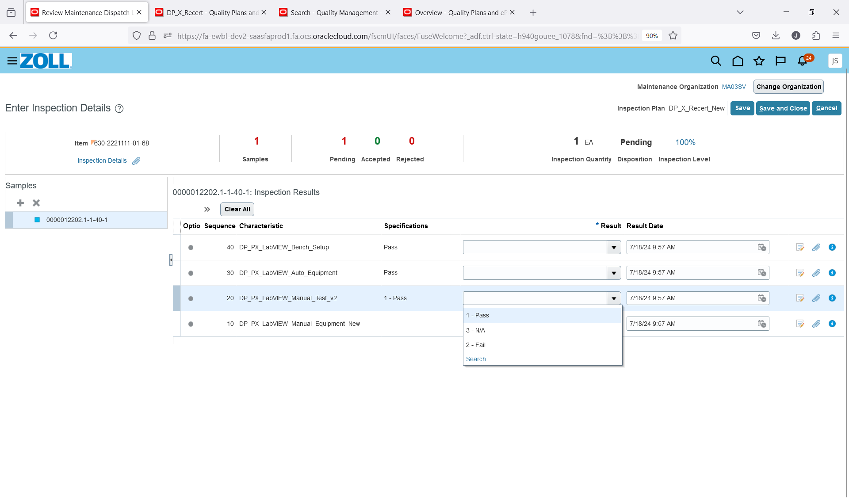849x504 pixels.
Task: Open the Result dropdown for sequence 40
Action: 614,247
